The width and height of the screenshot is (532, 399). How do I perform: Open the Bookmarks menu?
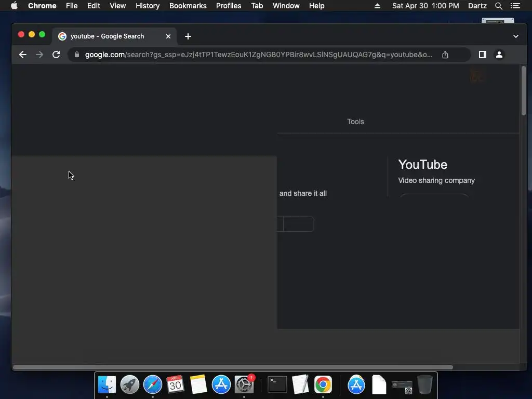click(x=188, y=6)
